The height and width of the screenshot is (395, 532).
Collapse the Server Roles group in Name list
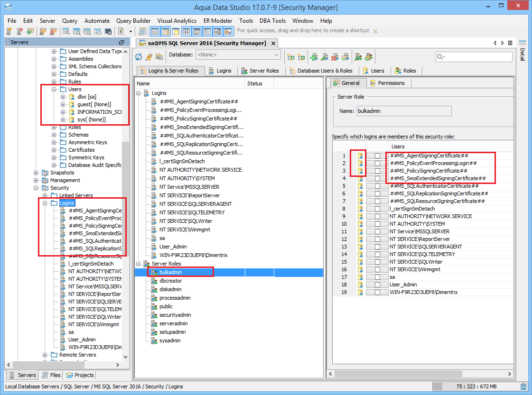(139, 264)
